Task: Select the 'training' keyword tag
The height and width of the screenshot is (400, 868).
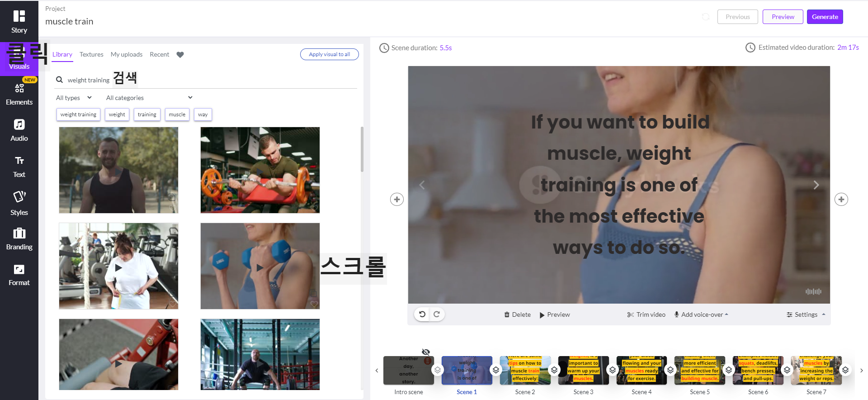Action: pyautogui.click(x=147, y=114)
